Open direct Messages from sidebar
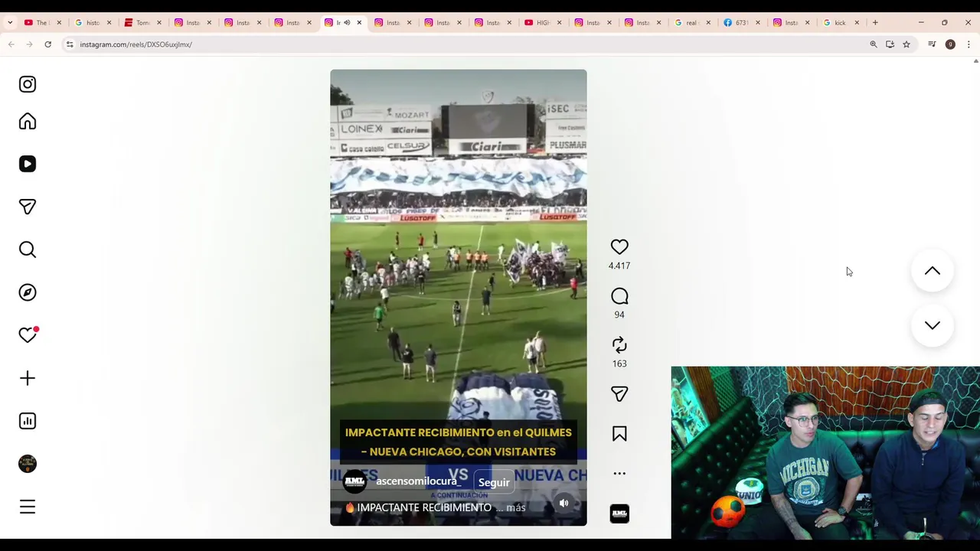Image resolution: width=980 pixels, height=551 pixels. (x=28, y=207)
